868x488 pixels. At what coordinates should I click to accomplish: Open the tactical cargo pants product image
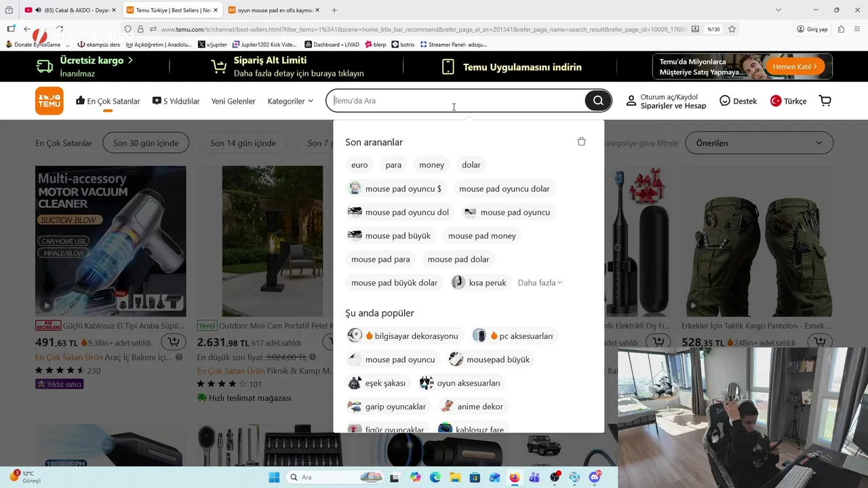pyautogui.click(x=757, y=241)
